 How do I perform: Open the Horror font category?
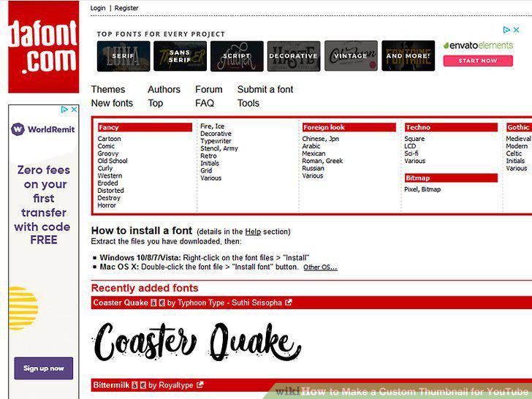(107, 205)
